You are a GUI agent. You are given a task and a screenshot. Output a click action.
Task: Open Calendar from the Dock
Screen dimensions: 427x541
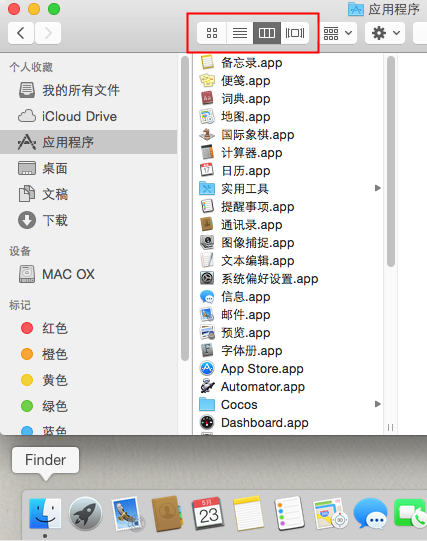coord(208,514)
